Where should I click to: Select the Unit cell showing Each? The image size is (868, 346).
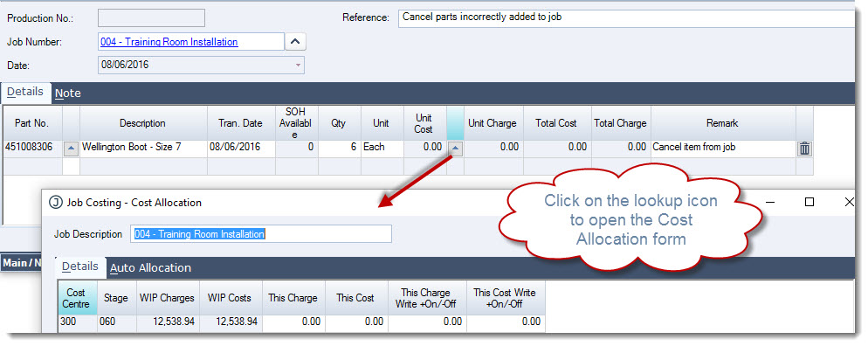(382, 148)
